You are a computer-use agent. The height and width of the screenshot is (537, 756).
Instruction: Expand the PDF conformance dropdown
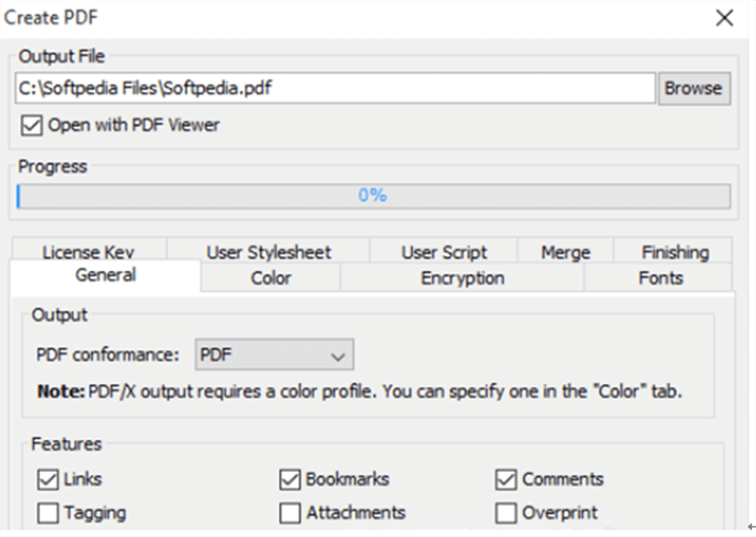274,355
